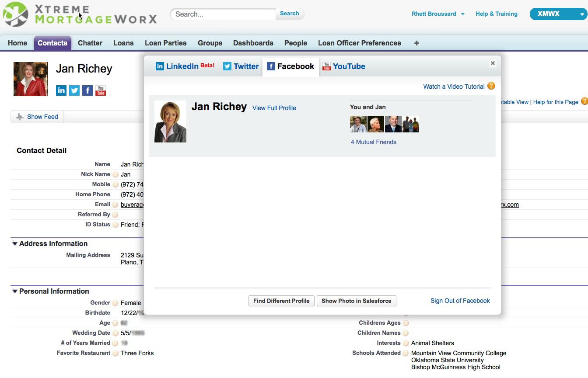Click inside the Search input field

tap(223, 14)
